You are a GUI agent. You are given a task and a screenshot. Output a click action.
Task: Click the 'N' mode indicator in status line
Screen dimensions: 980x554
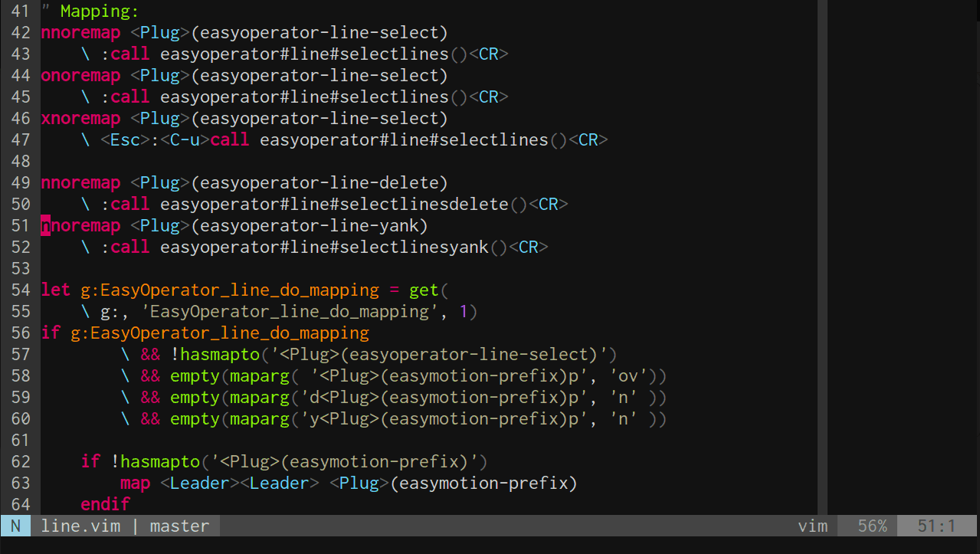point(15,526)
